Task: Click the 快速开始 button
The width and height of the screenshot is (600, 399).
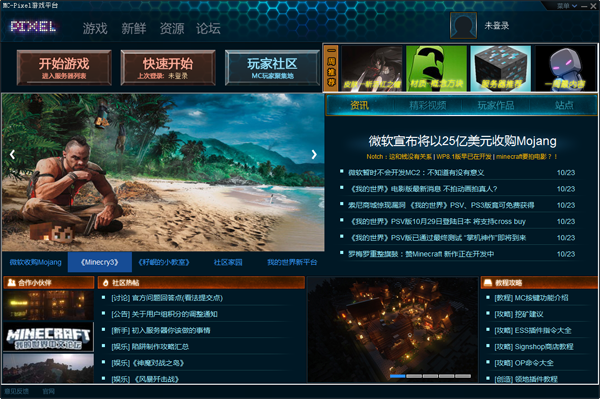Action: [168, 68]
